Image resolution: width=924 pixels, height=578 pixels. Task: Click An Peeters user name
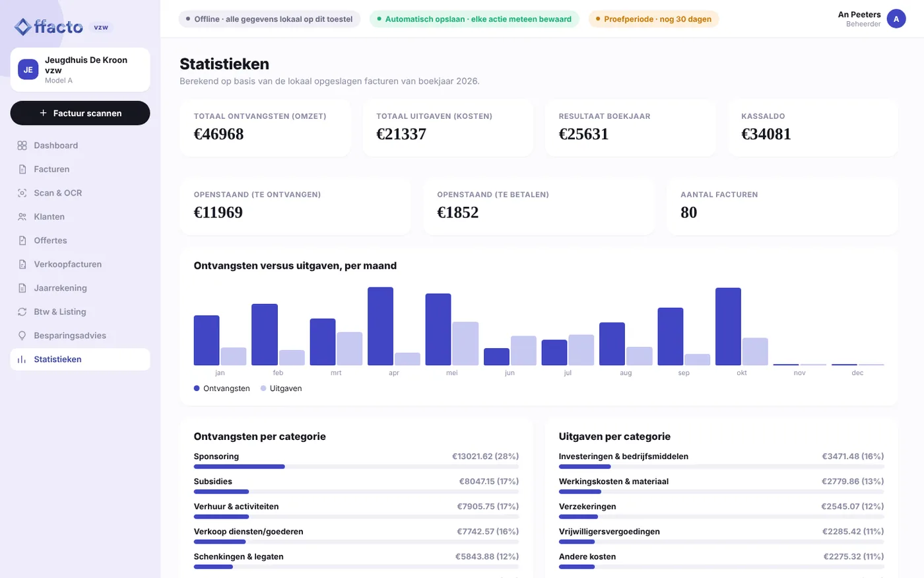click(859, 15)
